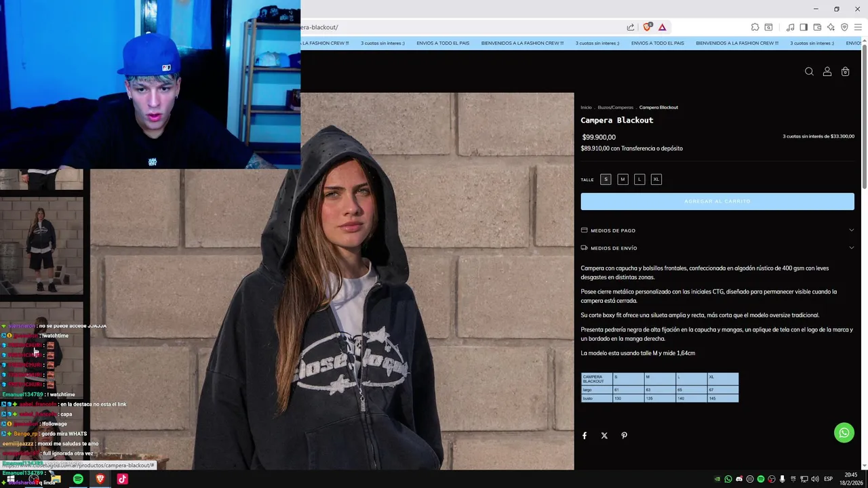
Task: Select thumbnail of model in black shorts
Action: click(x=41, y=246)
